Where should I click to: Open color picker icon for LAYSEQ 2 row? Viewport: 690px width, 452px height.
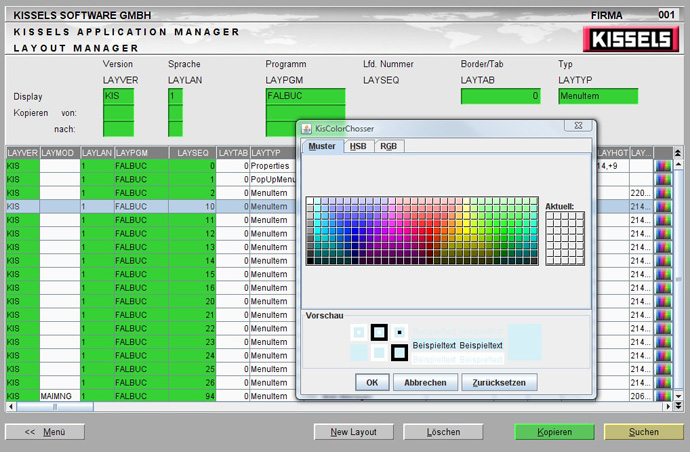[663, 193]
